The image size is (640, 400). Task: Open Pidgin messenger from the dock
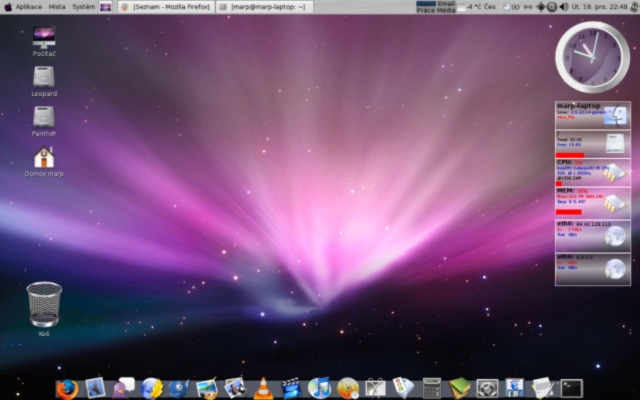click(x=123, y=388)
